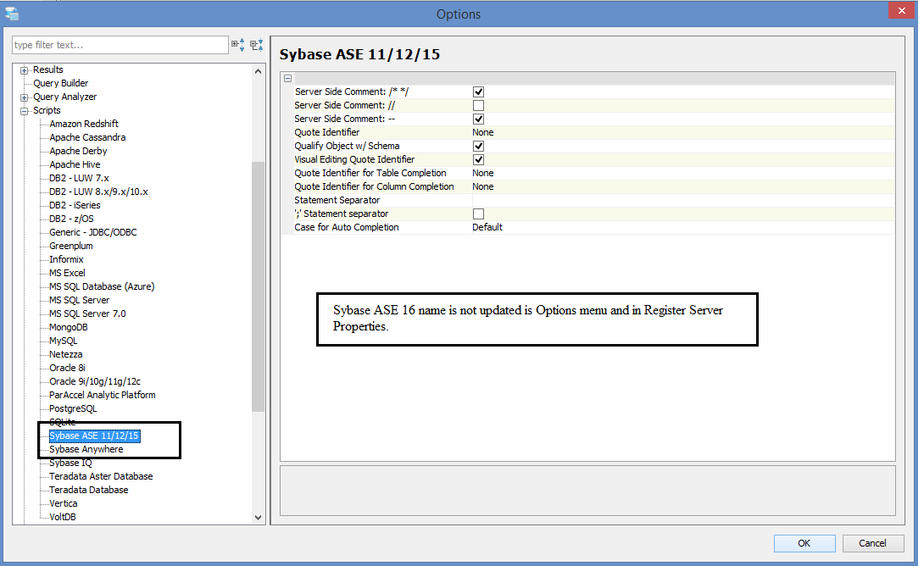Click the Statement Separator value field
This screenshot has width=924, height=566.
[x=682, y=200]
